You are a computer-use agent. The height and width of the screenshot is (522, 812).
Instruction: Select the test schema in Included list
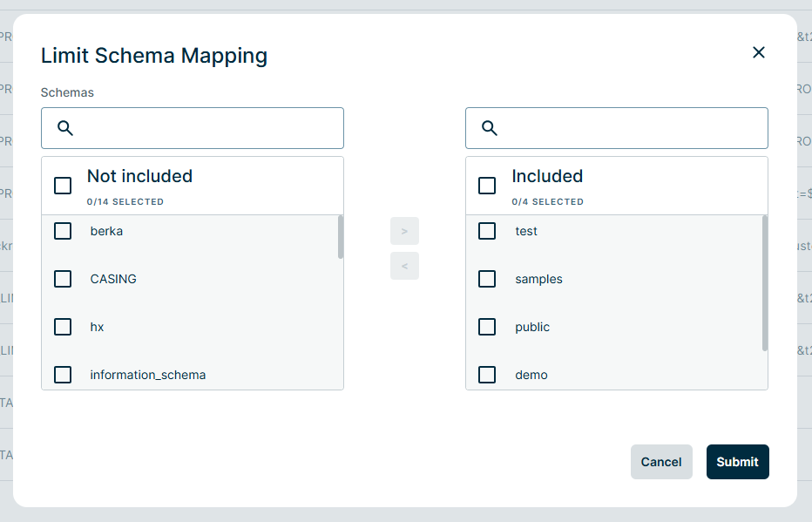click(x=486, y=231)
